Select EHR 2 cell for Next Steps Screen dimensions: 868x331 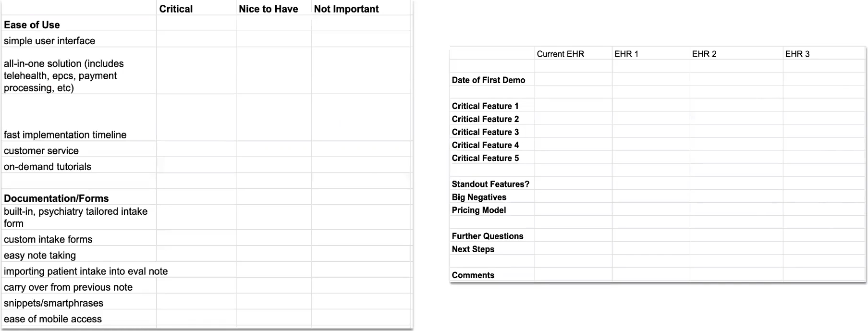coord(736,249)
